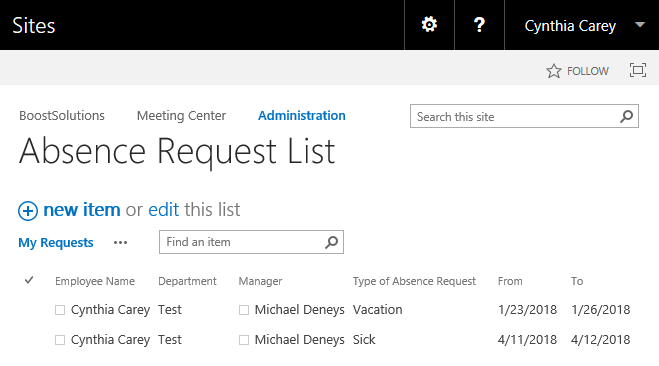The height and width of the screenshot is (366, 659).
Task: Toggle the Michael Deneys checkbox in the Vacation row
Action: (244, 310)
